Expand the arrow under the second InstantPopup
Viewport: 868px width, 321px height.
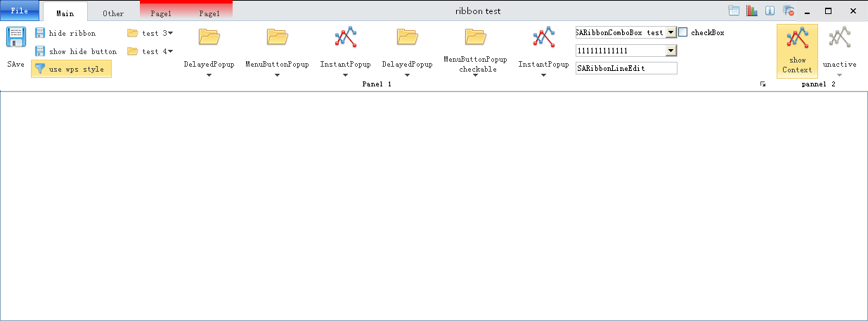pyautogui.click(x=543, y=75)
